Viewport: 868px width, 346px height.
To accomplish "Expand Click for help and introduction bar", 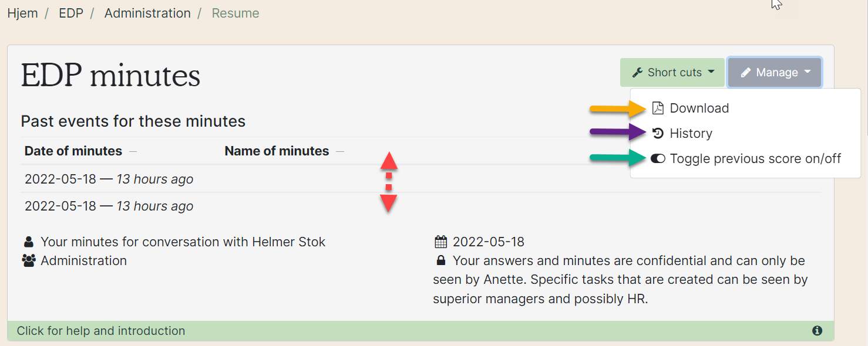I will point(101,331).
